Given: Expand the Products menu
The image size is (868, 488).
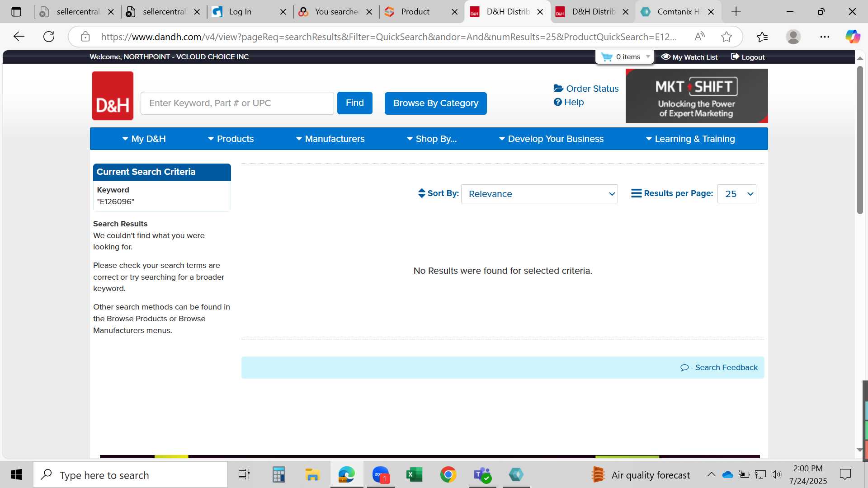Looking at the screenshot, I should [x=231, y=139].
